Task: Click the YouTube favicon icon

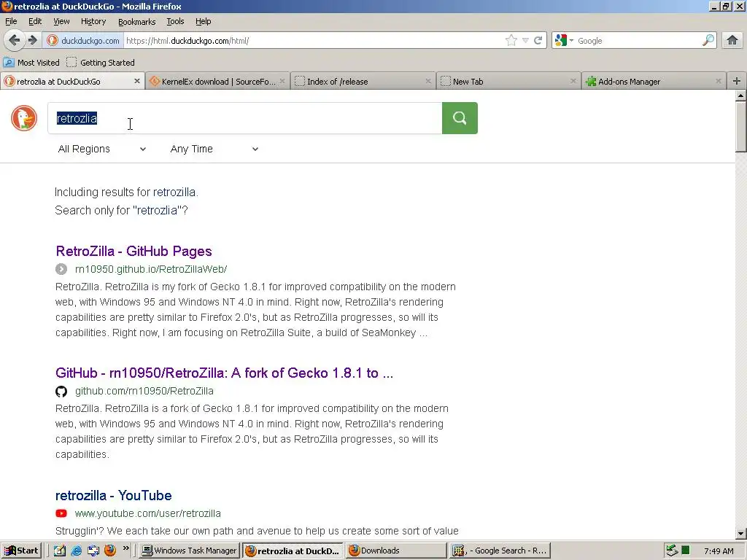Action: pos(61,513)
